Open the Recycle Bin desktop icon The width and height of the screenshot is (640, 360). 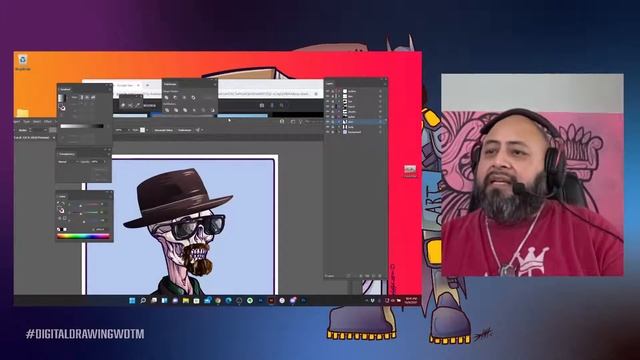tap(23, 62)
